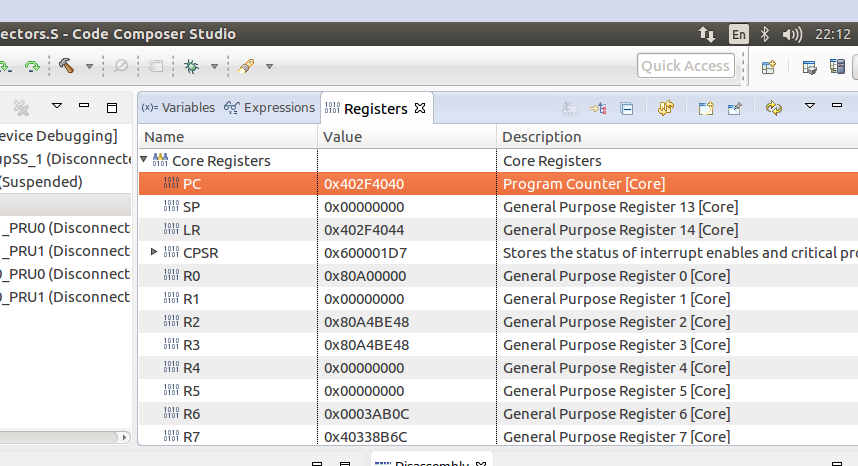The height and width of the screenshot is (466, 858).
Task: Select the PC register row
Action: tap(498, 184)
